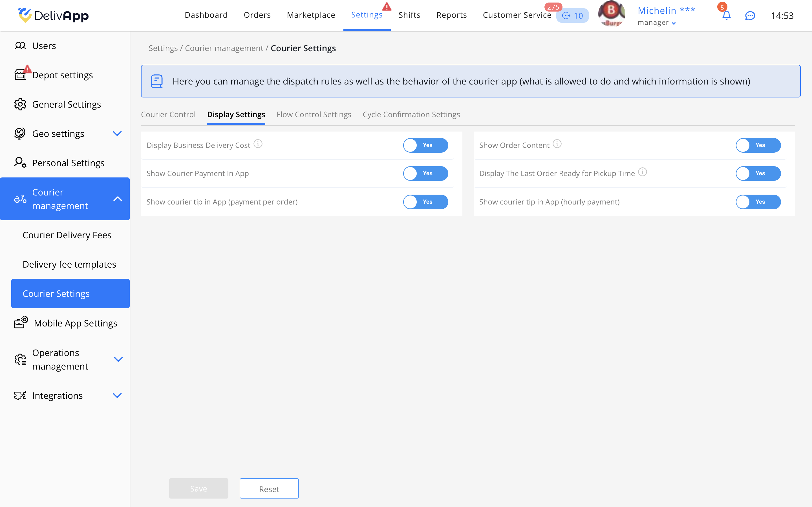Click the notification bell icon
The image size is (812, 507).
click(726, 15)
